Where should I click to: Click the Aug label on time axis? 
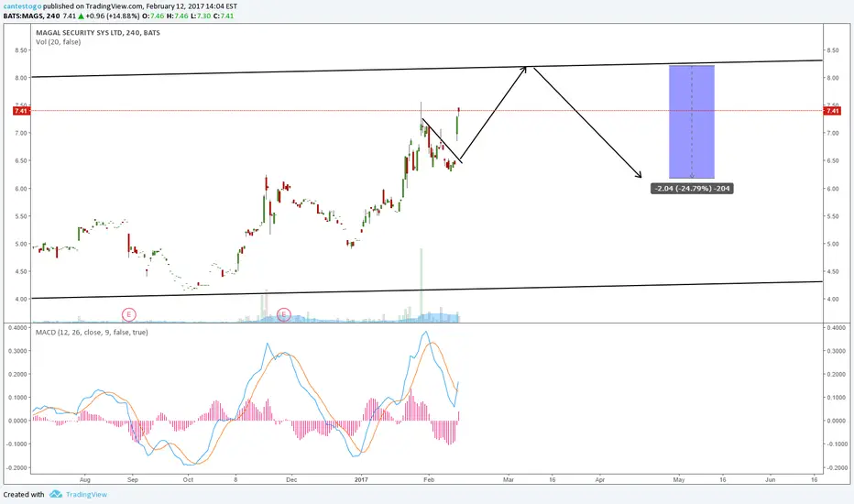[85, 480]
